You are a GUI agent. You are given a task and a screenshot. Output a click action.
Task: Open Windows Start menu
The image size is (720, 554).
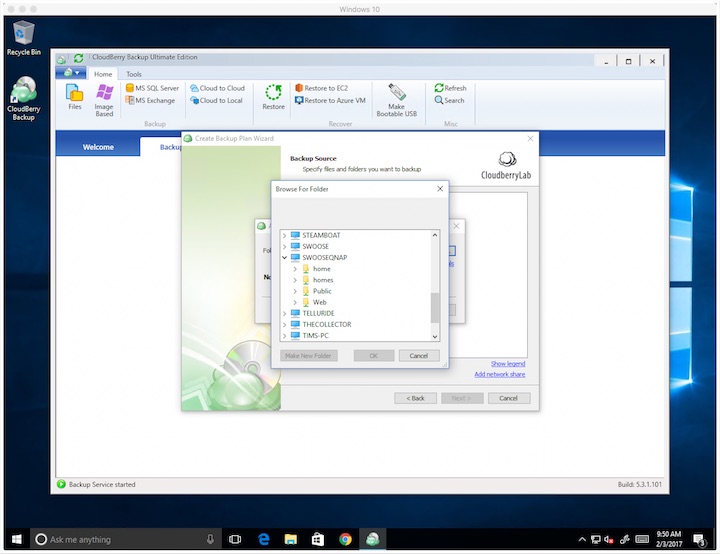tap(17, 539)
